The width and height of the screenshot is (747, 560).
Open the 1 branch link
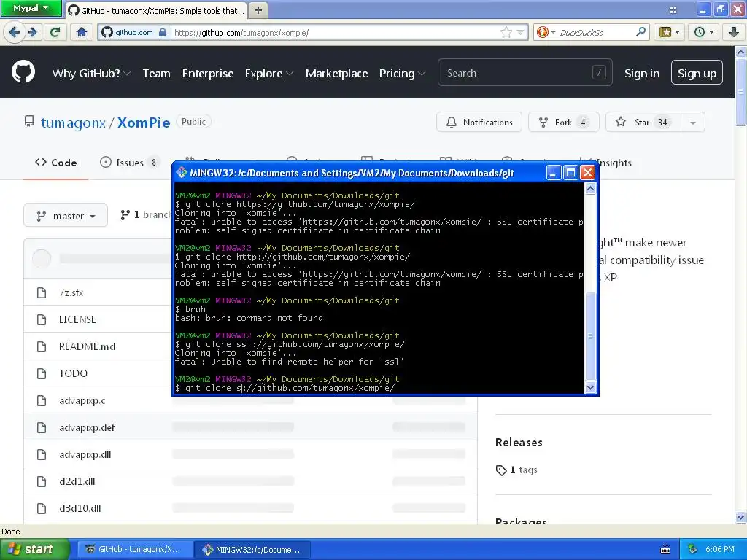pos(145,215)
